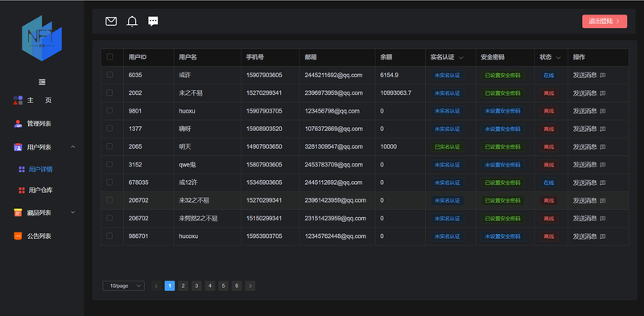Viewport: 644px width, 316px height.
Task: Select 用户详情 submenu item
Action: click(x=41, y=169)
